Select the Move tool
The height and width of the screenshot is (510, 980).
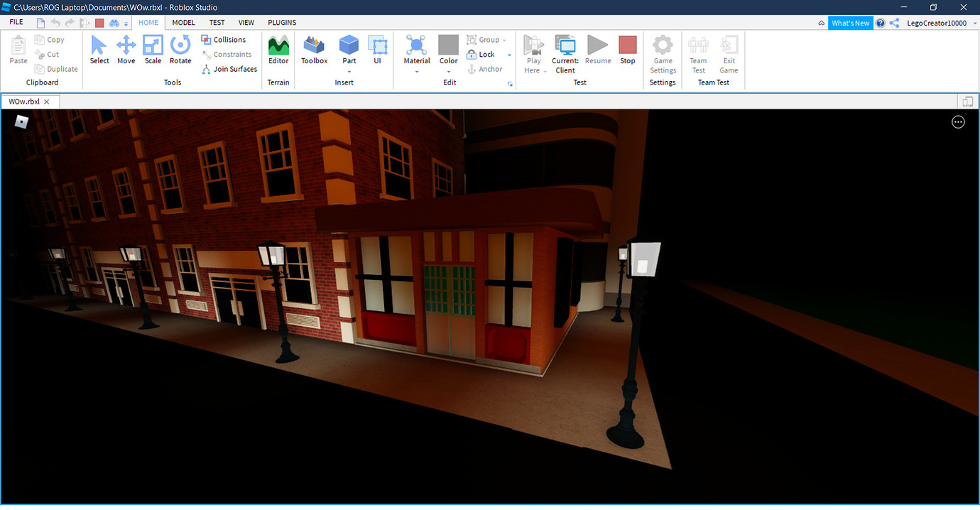click(126, 50)
